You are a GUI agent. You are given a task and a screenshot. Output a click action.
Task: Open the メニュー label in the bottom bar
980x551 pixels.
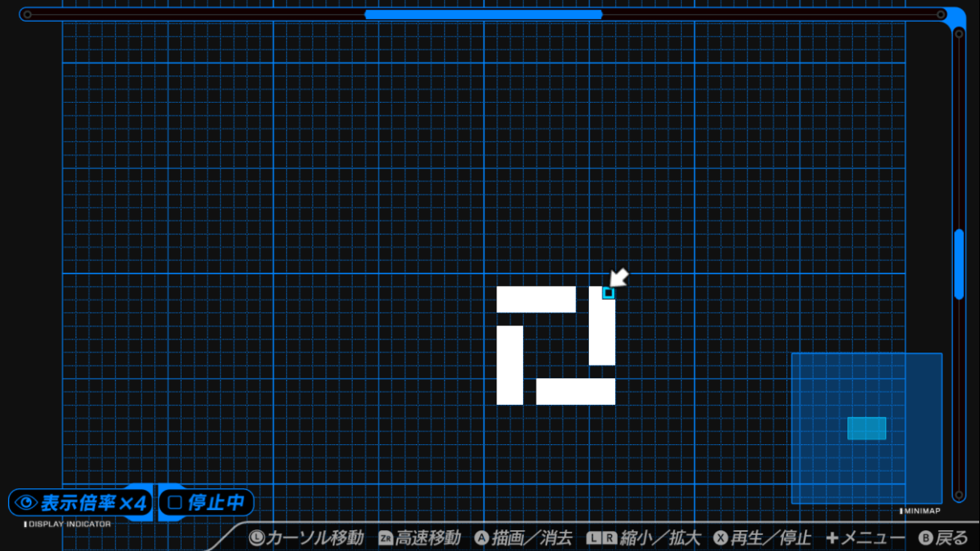click(873, 538)
